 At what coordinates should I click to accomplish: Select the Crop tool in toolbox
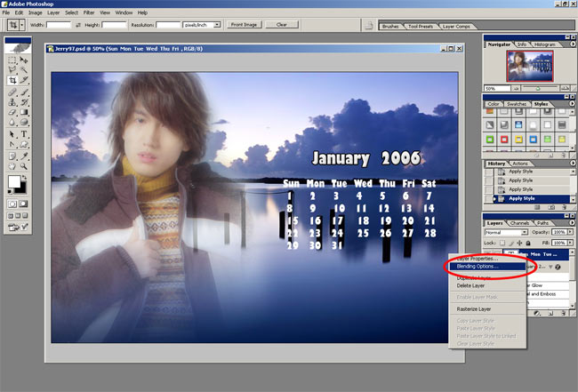12,80
